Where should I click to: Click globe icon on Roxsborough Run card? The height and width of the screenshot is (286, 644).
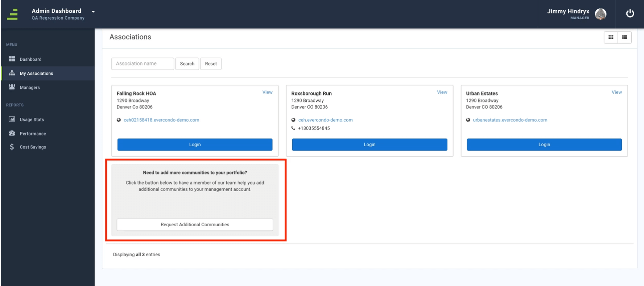(x=293, y=120)
